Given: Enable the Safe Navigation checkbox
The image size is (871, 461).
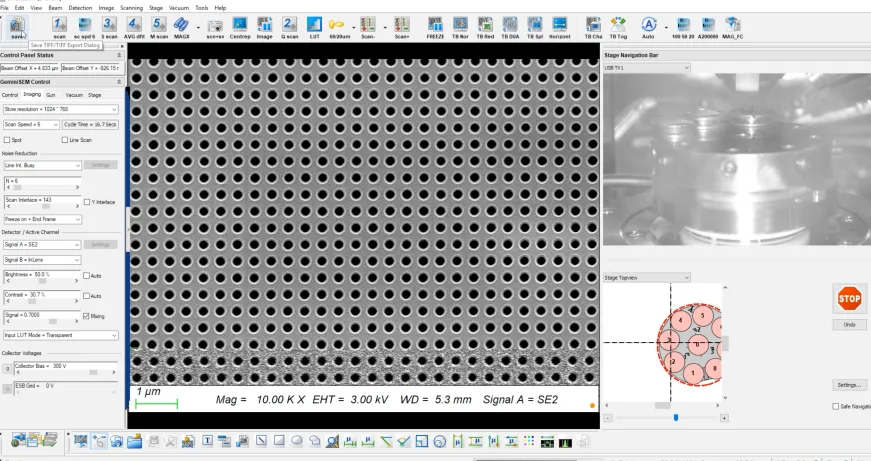Looking at the screenshot, I should (835, 407).
